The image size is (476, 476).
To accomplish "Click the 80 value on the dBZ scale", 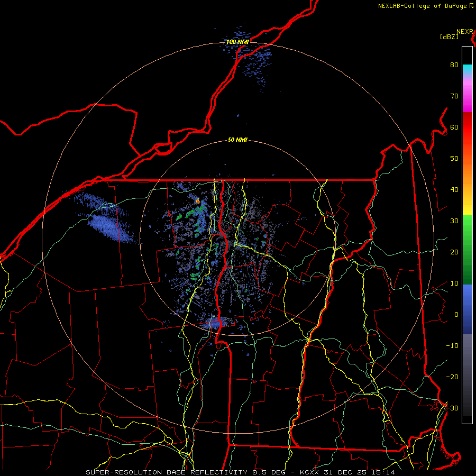I will coord(454,65).
